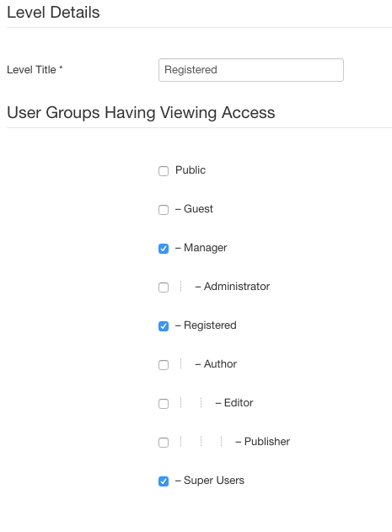392x532 pixels.
Task: Disable the Super Users checkbox
Action: coord(164,481)
